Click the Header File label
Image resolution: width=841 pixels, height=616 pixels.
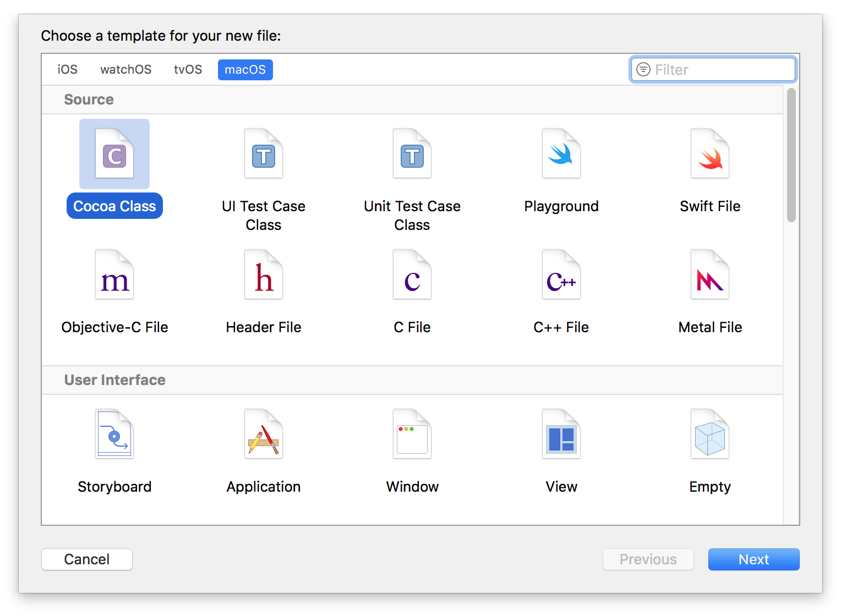pyautogui.click(x=264, y=327)
